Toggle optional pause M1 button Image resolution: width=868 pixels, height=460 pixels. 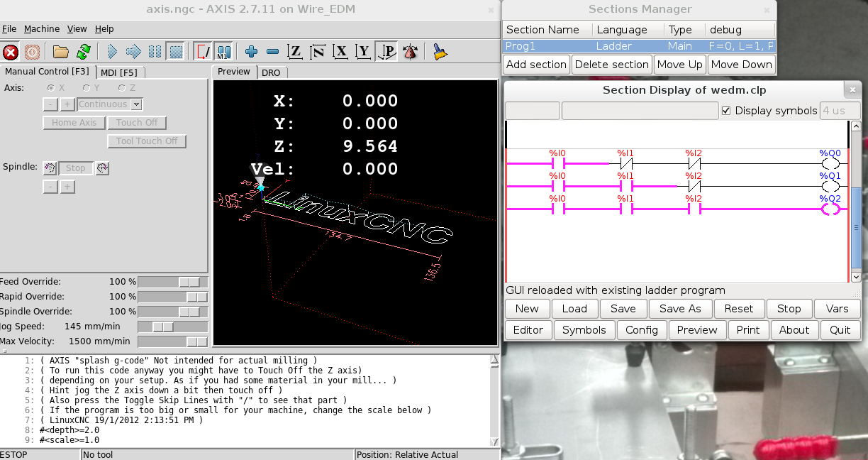tap(223, 52)
